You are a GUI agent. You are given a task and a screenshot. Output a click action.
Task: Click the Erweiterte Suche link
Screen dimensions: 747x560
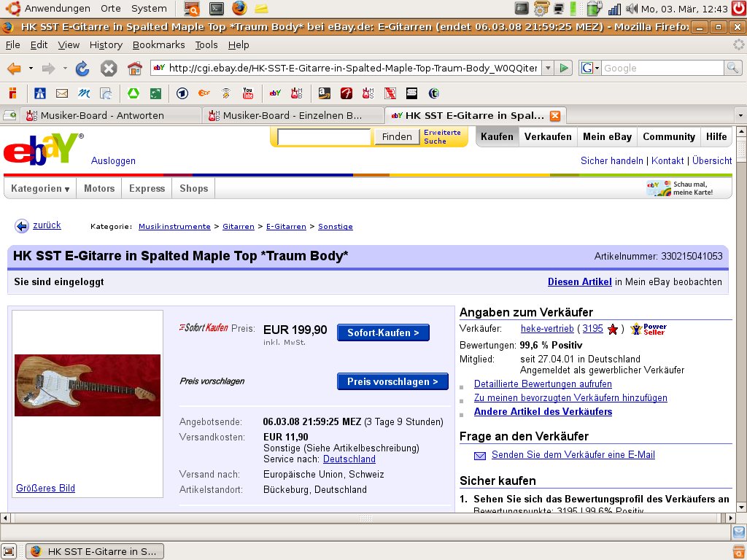point(442,136)
